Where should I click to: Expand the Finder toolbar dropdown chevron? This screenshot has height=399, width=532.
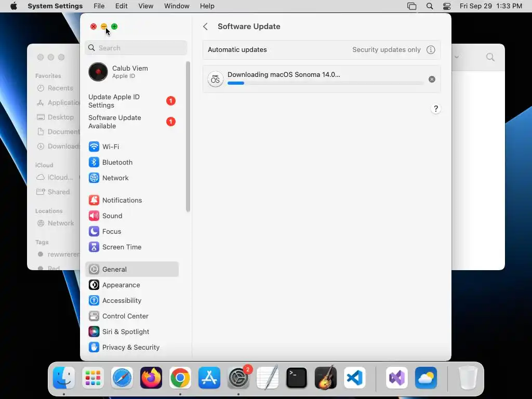pos(457,57)
